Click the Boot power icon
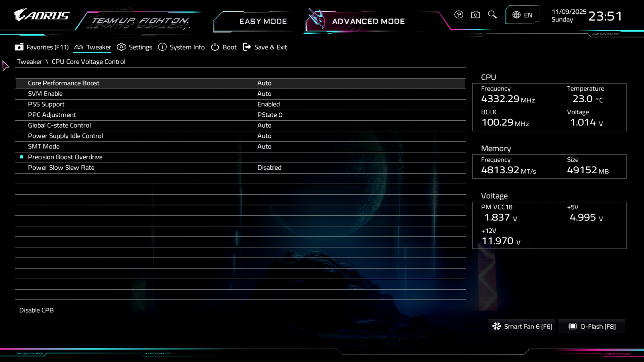This screenshot has width=644, height=362. coord(215,47)
